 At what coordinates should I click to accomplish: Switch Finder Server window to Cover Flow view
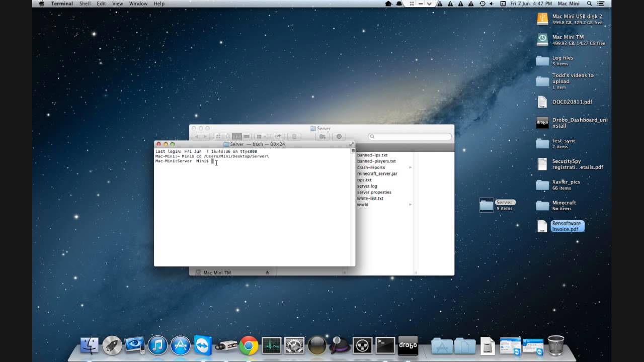(247, 136)
